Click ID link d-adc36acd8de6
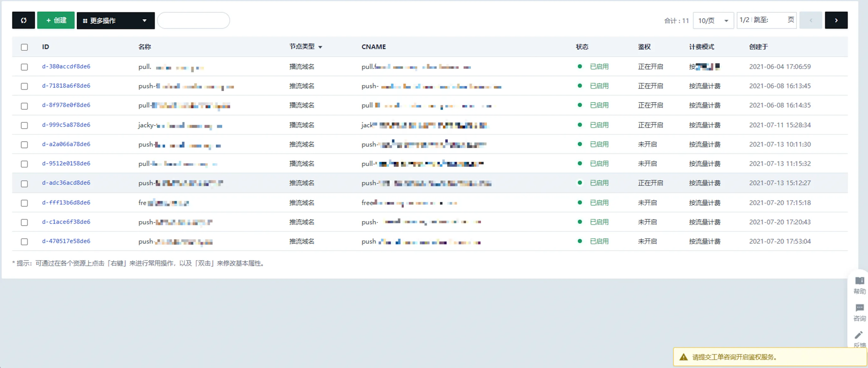Viewport: 868px width, 368px height. click(66, 183)
